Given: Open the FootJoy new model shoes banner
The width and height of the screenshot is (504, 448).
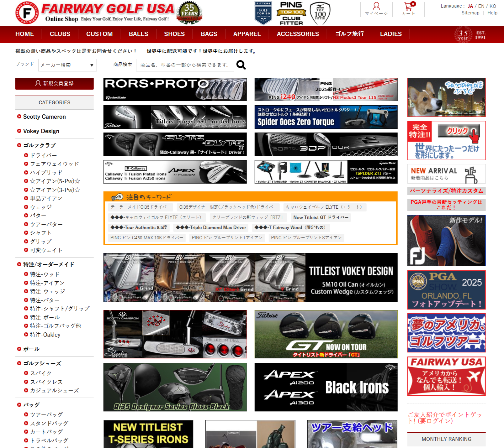Looking at the screenshot, I should pyautogui.click(x=446, y=241).
